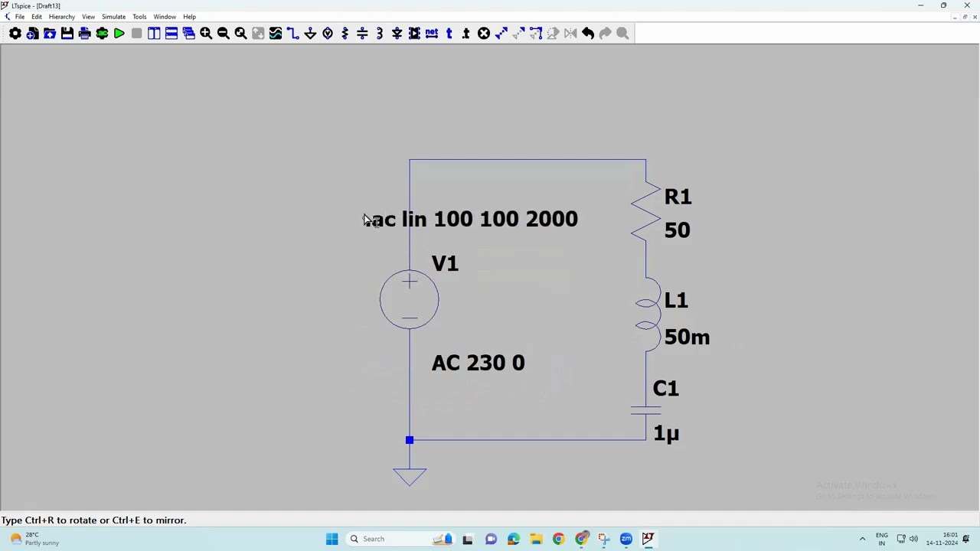The image size is (980, 551).
Task: Click the control panel icon next to print
Action: (x=102, y=34)
